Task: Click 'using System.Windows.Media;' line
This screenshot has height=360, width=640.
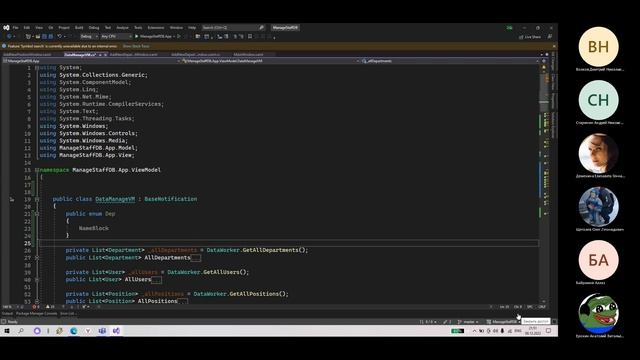Action: tap(84, 141)
